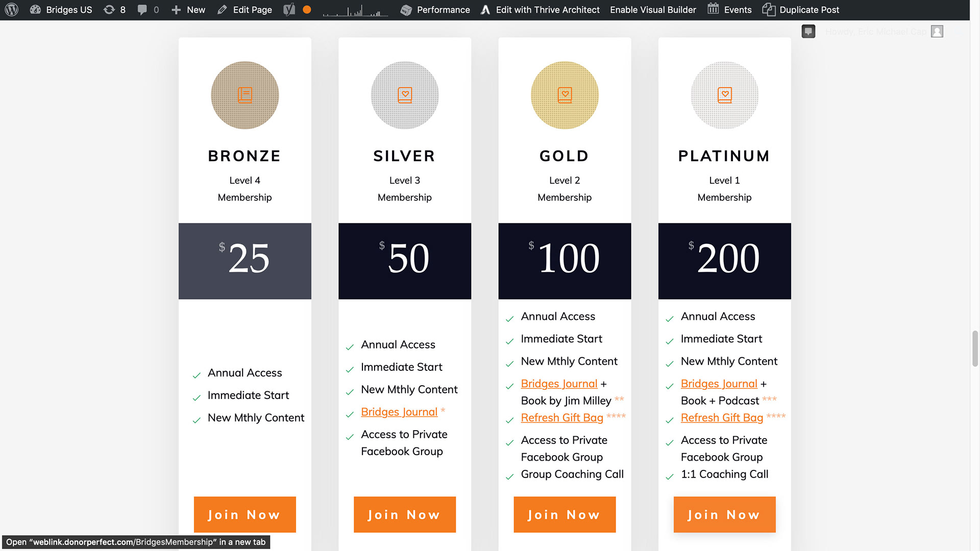980x551 pixels.
Task: Click 'Annual Access' in Bronze plan
Action: tap(245, 373)
